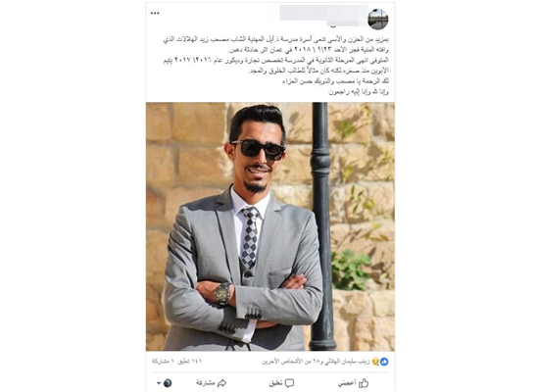Open the photo of man in gray suit
Viewport: 539px width, 392px height.
(x=270, y=226)
